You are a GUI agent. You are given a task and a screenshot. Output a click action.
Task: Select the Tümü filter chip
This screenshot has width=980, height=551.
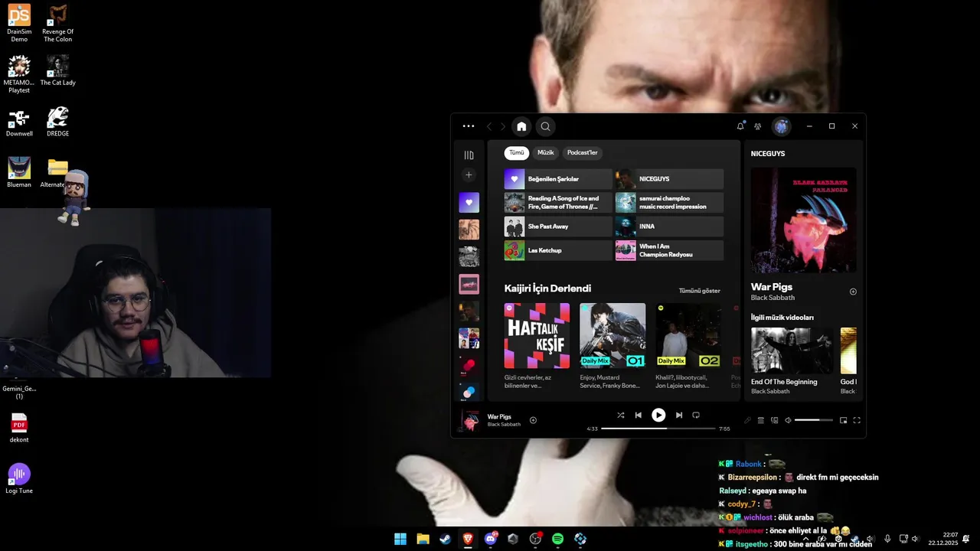click(517, 152)
